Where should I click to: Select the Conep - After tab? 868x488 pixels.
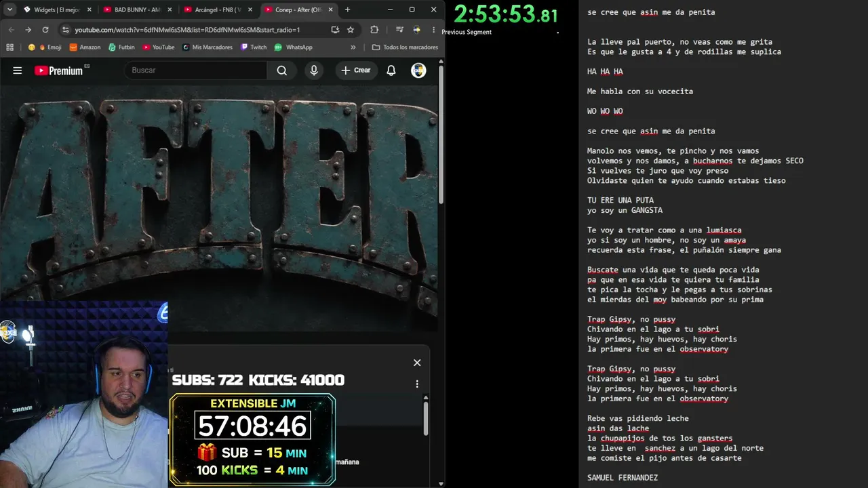(298, 9)
